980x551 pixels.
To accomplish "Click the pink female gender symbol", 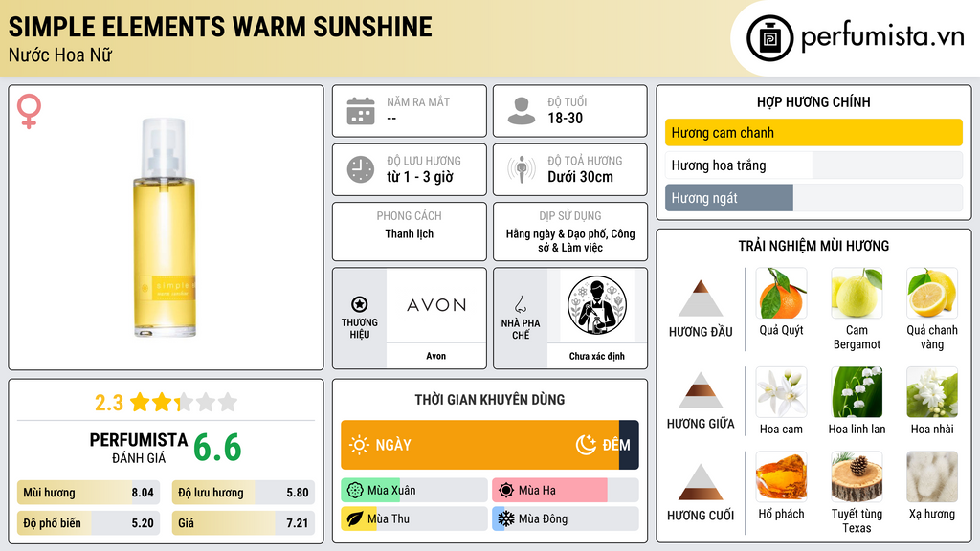I will tap(29, 111).
